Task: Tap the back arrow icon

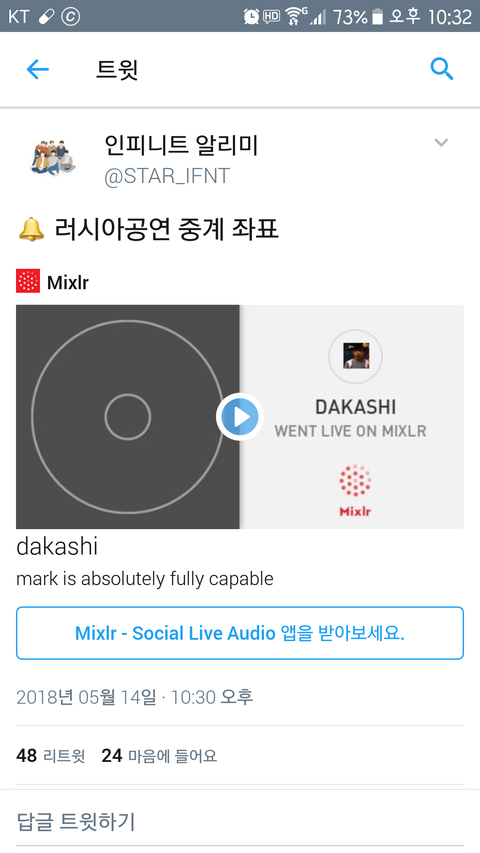Action: click(x=38, y=70)
